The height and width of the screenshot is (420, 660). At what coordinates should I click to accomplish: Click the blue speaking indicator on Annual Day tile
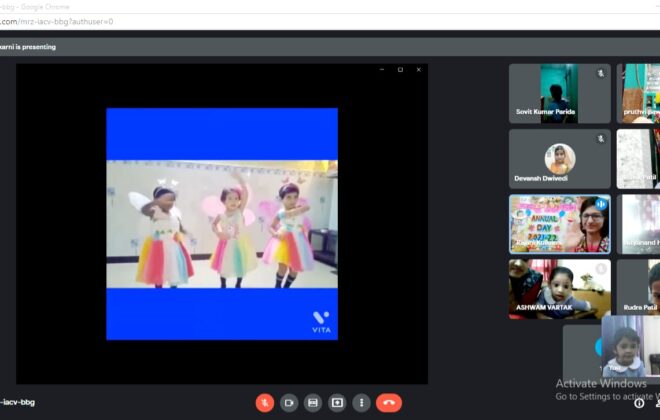coord(601,204)
